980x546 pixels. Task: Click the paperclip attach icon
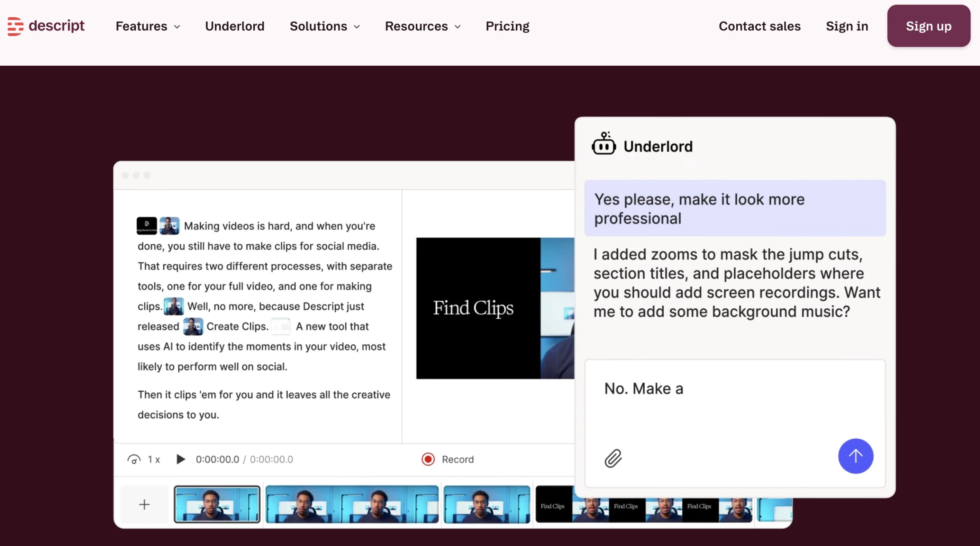[x=613, y=458]
